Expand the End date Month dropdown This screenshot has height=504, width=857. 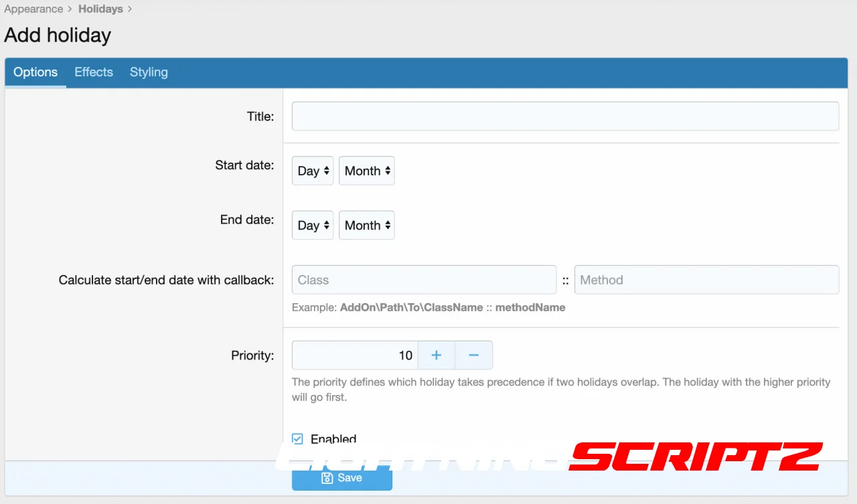click(x=367, y=226)
